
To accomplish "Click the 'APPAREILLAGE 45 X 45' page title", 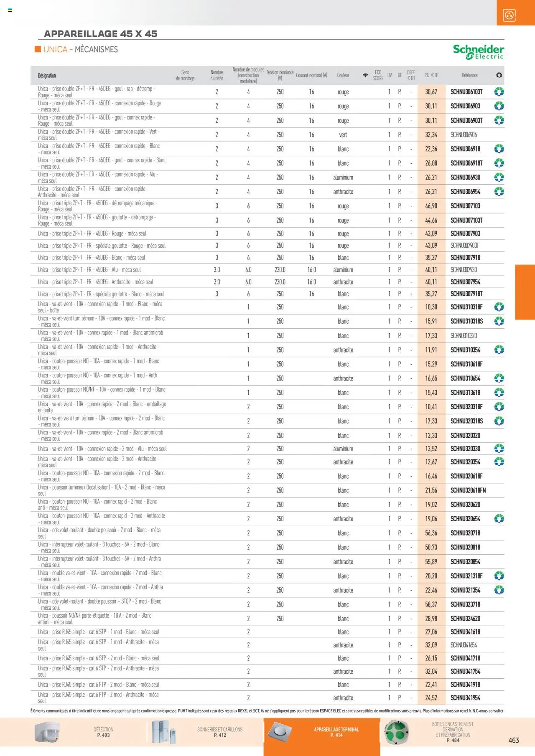I will [101, 34].
